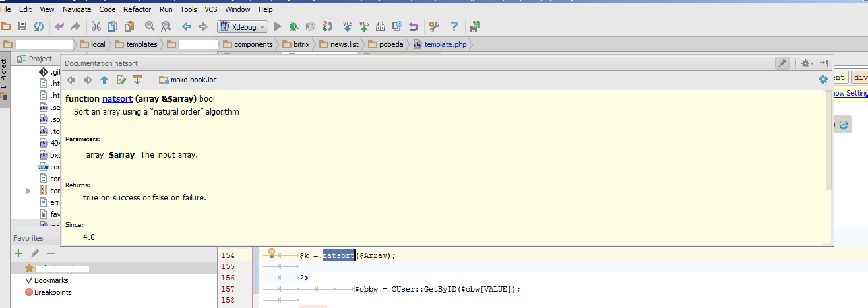Open Settings via the wrench toolbar icon
Image resolution: width=868 pixels, height=308 pixels.
coord(434,26)
